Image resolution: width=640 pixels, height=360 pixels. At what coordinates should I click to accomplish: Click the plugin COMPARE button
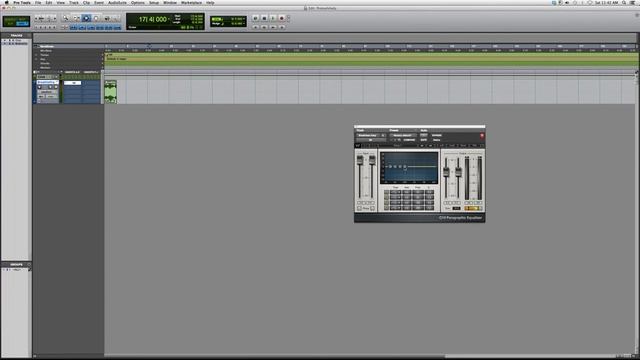[409, 140]
